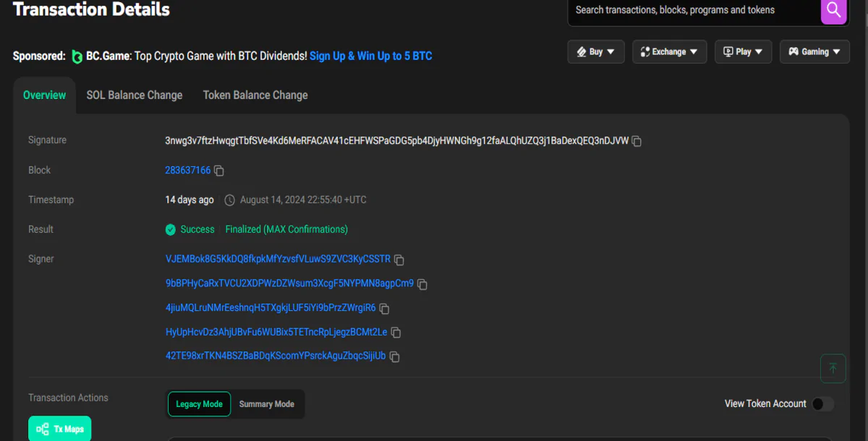Screen dimensions: 868x441
Task: Copy signer address starting with HyUpHcvDz
Action: 396,333
